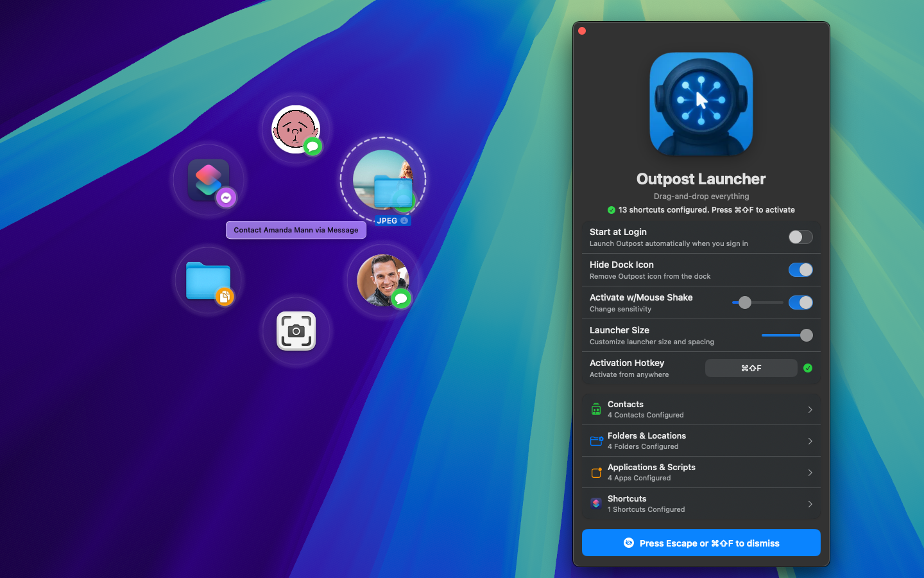Click the Change sensitivity label

pyautogui.click(x=620, y=309)
